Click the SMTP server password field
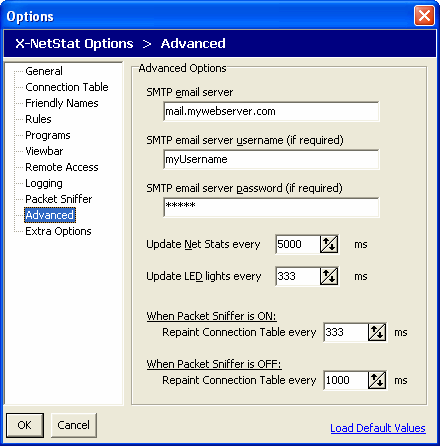Viewport: 440px width, 446px height. pos(271,207)
